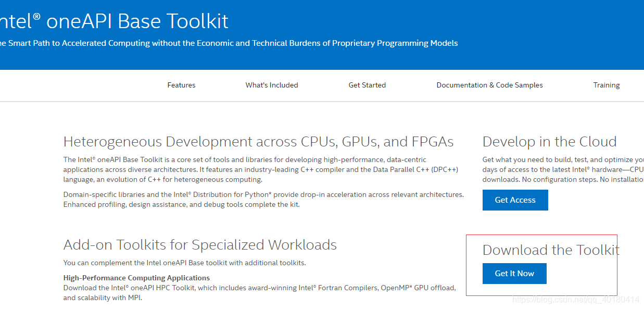
Task: Click High-Performance Computing Applications subheading
Action: tap(136, 278)
